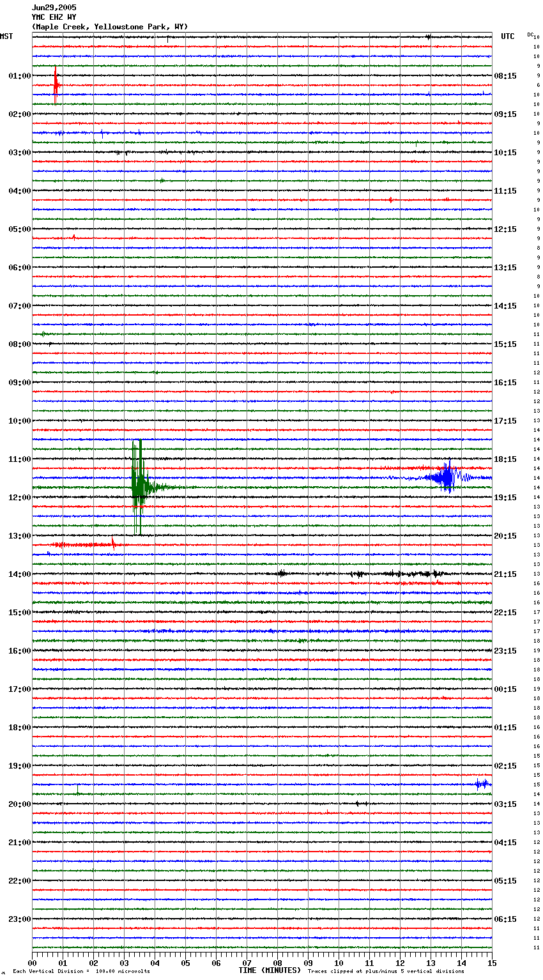Select the 04:15 UTC time label

[x=505, y=843]
